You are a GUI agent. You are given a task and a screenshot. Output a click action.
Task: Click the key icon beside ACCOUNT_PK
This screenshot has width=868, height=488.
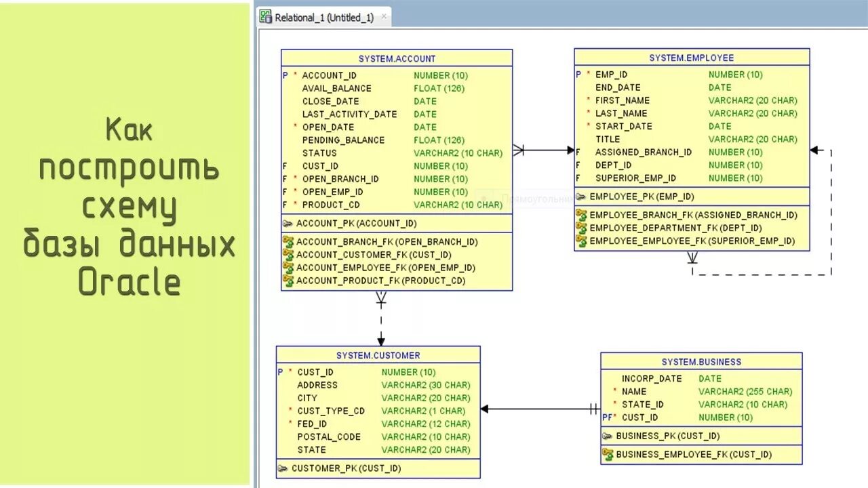tap(288, 223)
